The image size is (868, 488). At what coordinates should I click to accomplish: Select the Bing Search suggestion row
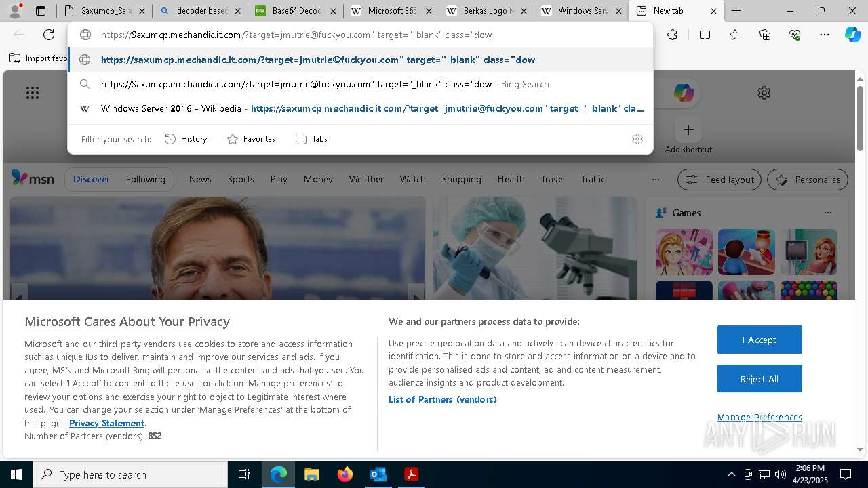tap(360, 84)
